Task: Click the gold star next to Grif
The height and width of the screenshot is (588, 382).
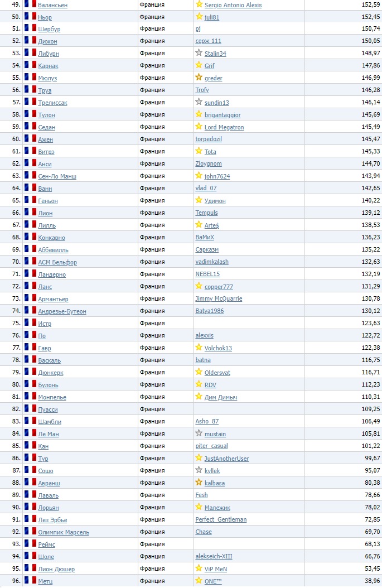Action: click(x=199, y=65)
